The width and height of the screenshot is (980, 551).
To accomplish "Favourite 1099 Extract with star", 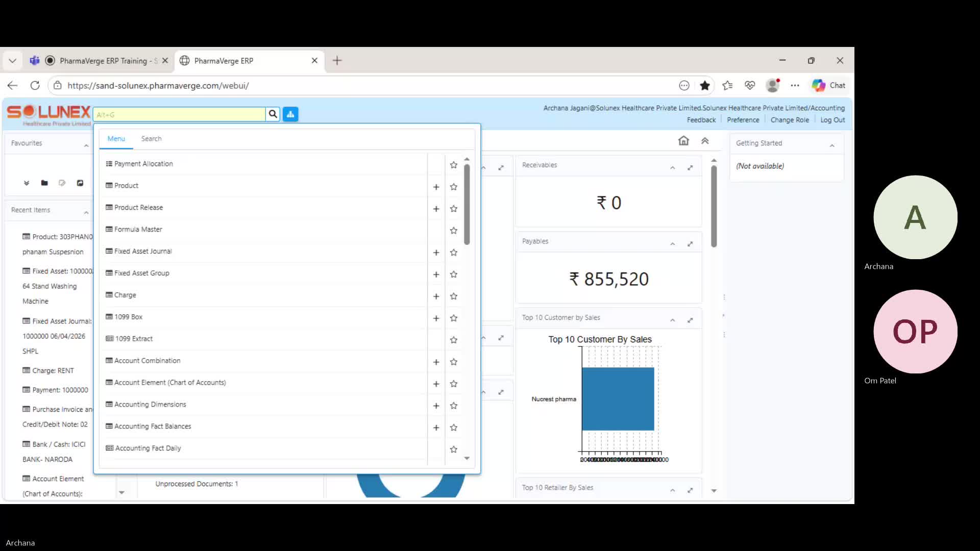I will pyautogui.click(x=454, y=340).
